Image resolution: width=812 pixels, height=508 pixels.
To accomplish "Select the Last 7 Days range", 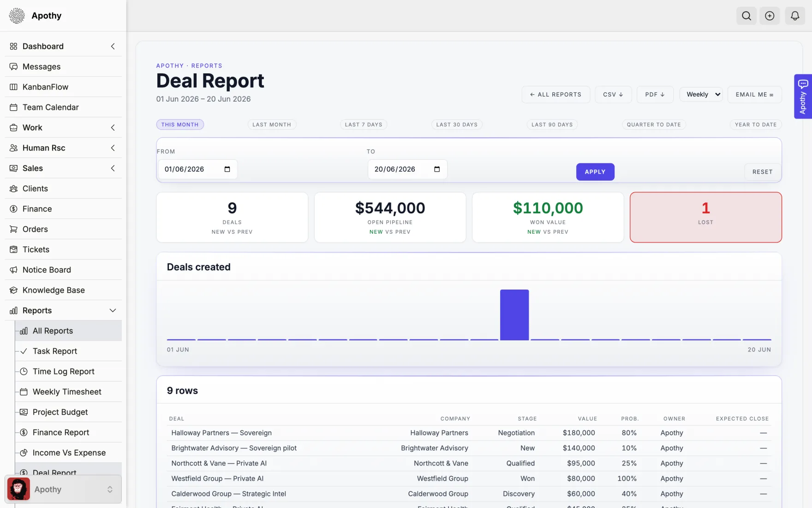I will coord(364,124).
